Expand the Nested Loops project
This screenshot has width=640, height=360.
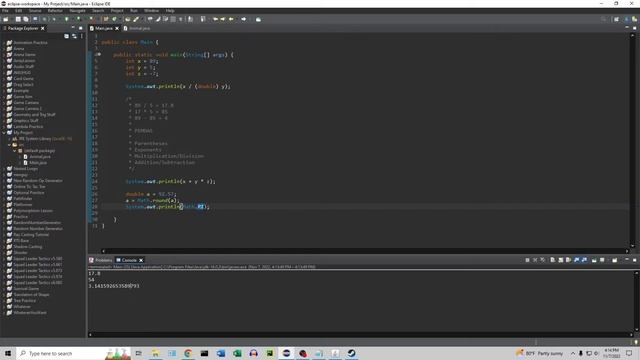pos(4,169)
